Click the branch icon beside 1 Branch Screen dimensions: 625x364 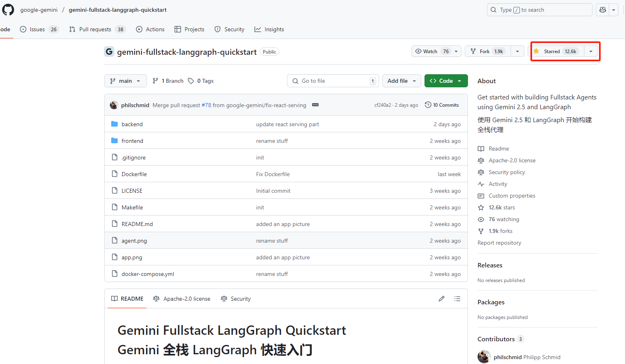[x=155, y=80]
